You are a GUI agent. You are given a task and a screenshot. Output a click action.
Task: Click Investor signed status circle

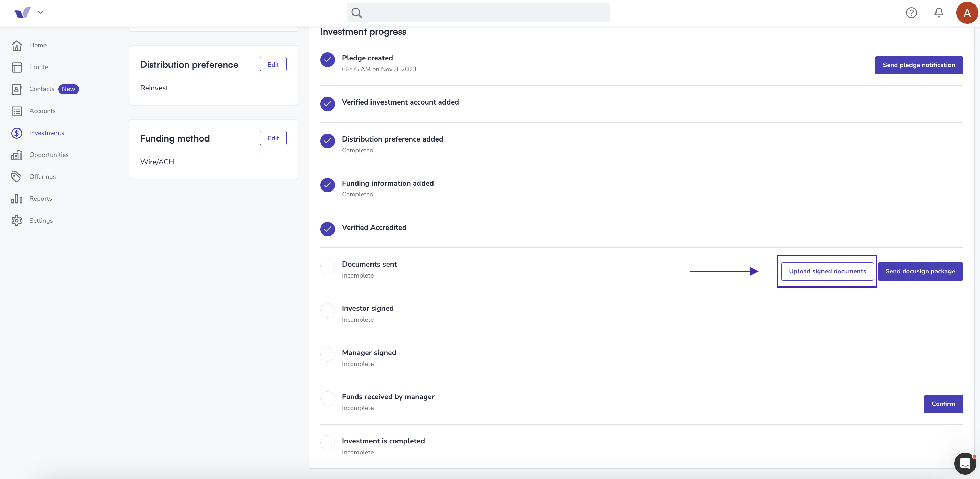tap(327, 310)
